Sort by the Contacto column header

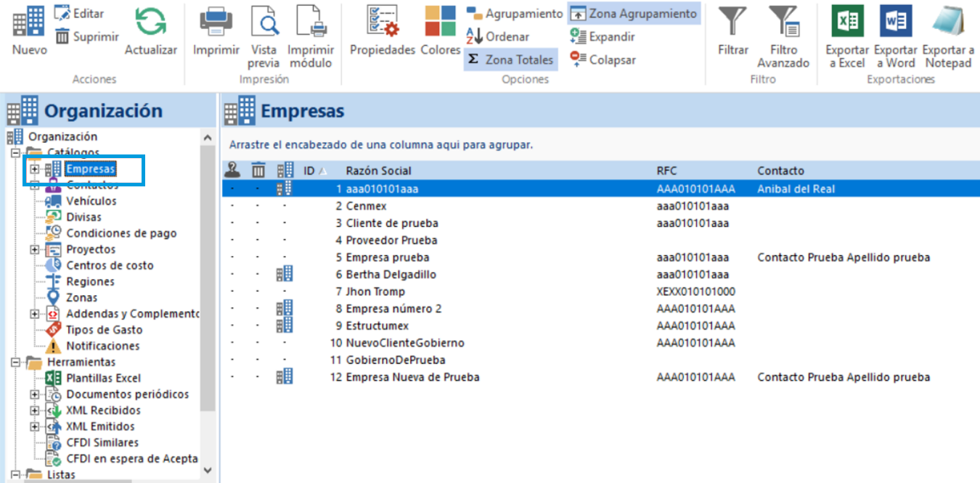(781, 171)
